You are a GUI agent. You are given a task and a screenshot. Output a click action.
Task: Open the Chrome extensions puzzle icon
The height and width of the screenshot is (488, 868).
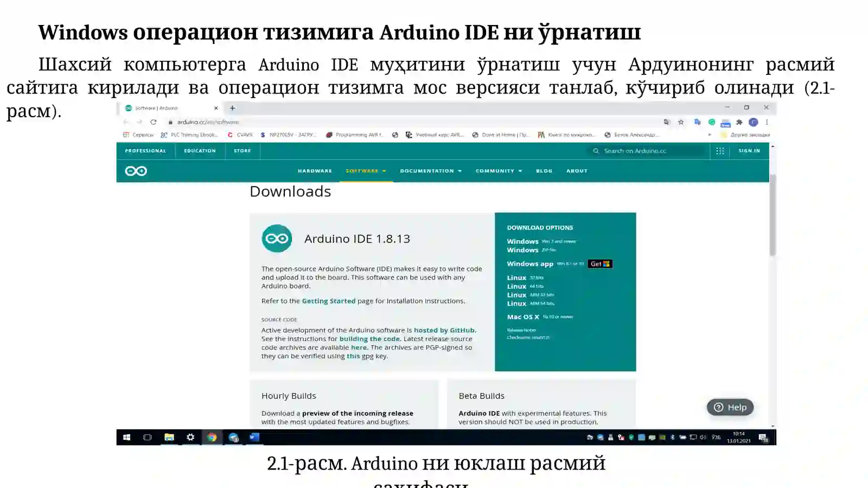[x=739, y=122]
